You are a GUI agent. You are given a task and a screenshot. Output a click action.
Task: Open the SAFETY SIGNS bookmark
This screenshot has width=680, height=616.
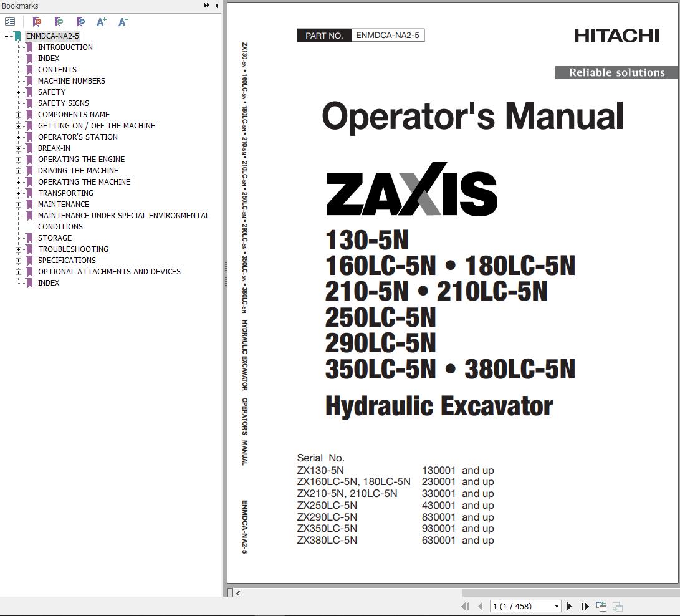(x=64, y=103)
